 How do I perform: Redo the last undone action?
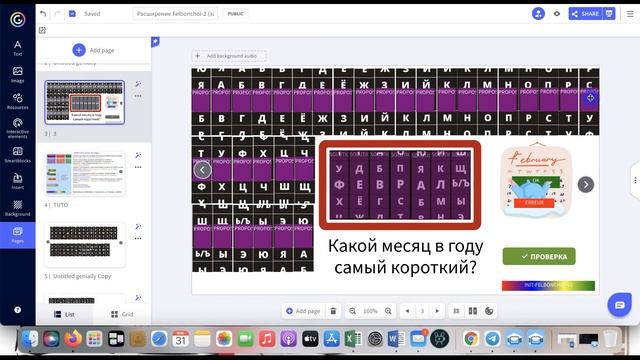coord(57,14)
